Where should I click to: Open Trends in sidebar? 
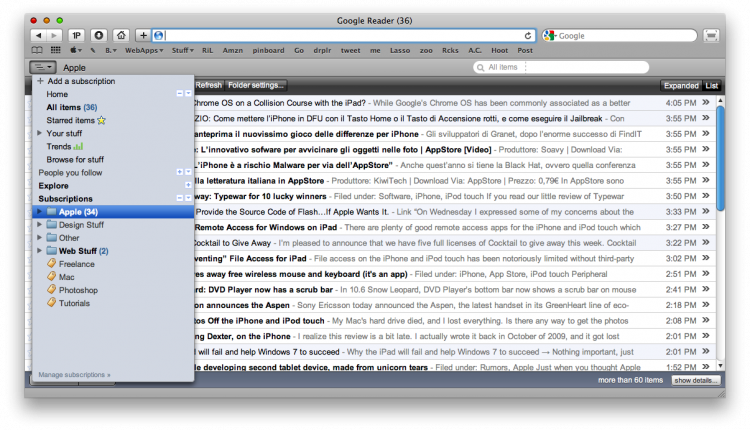coord(59,146)
